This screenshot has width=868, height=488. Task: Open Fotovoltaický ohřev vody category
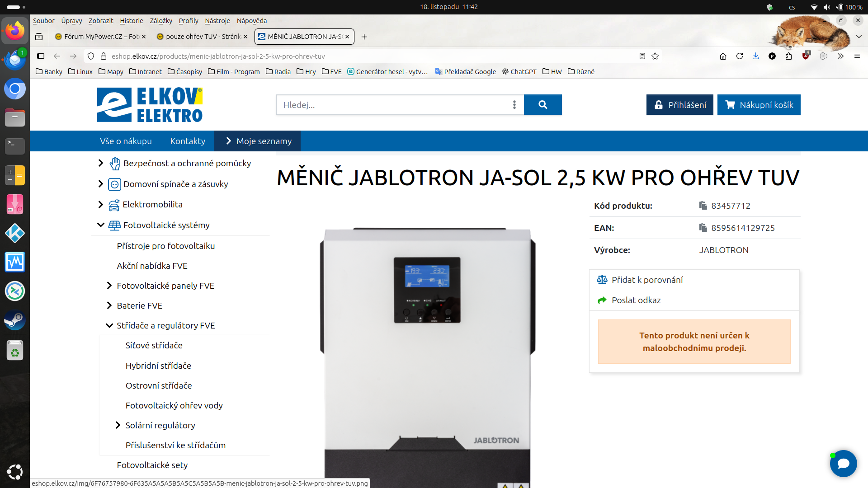coord(174,405)
